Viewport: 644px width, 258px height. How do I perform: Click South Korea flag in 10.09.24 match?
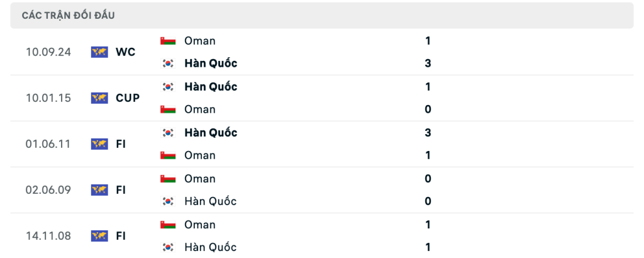tap(168, 64)
